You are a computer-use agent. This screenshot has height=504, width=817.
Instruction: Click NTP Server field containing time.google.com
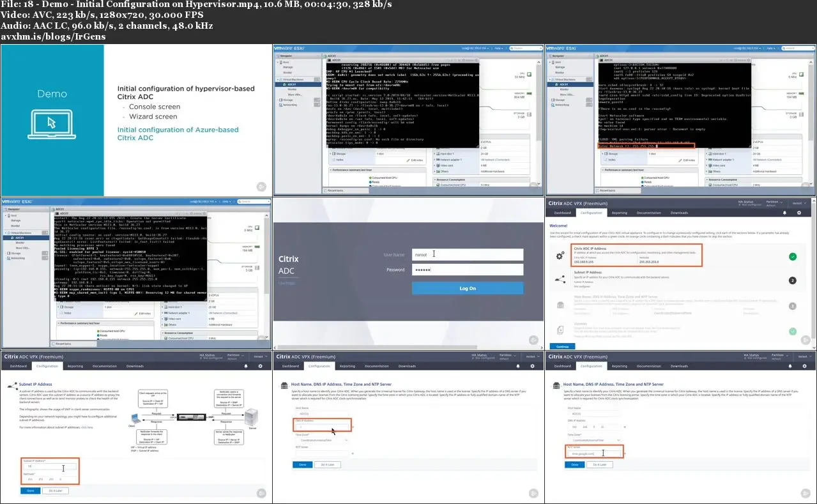[x=594, y=454]
